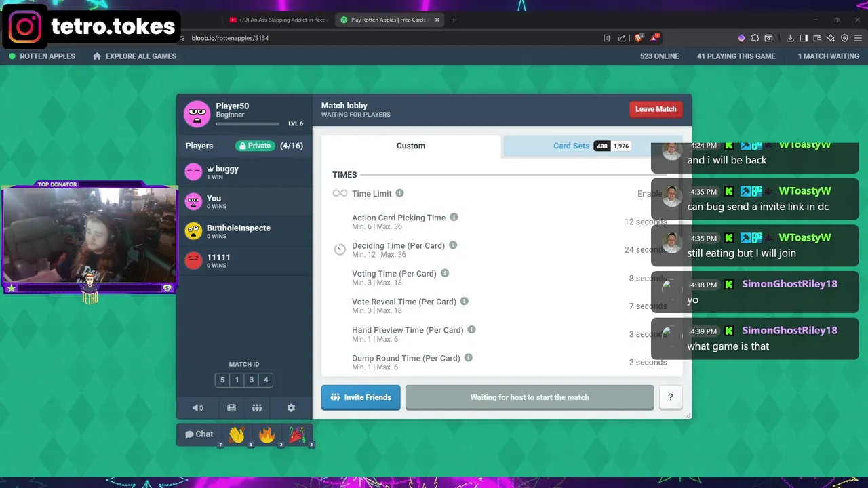Click Player50 avatar in lobby header
The image size is (868, 488).
(x=197, y=113)
